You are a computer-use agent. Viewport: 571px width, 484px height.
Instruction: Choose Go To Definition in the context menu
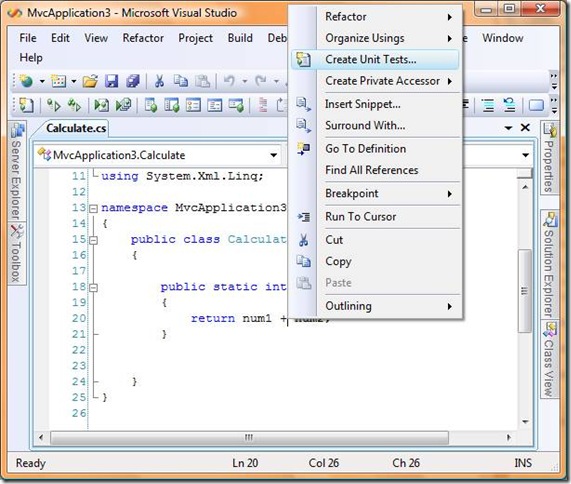[375, 149]
